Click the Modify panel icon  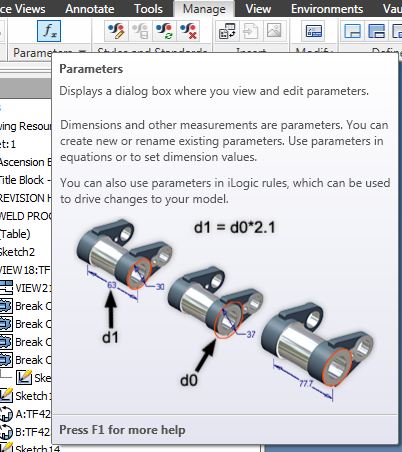(313, 31)
